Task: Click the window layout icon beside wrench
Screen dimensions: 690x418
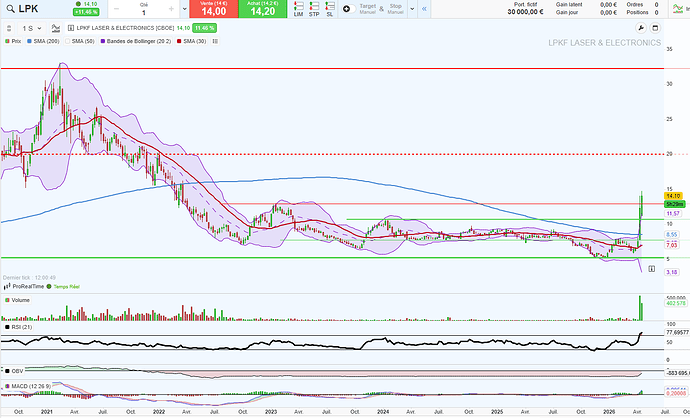Action: pos(655,28)
